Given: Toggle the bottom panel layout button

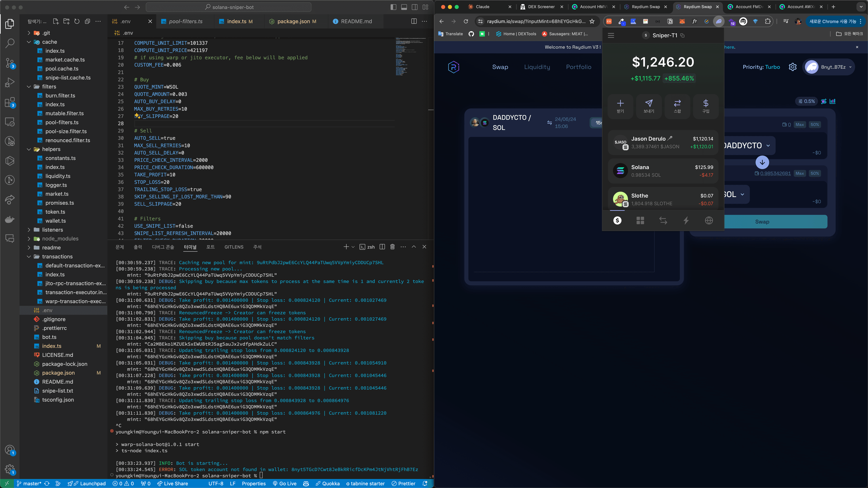Looking at the screenshot, I should pyautogui.click(x=404, y=7).
